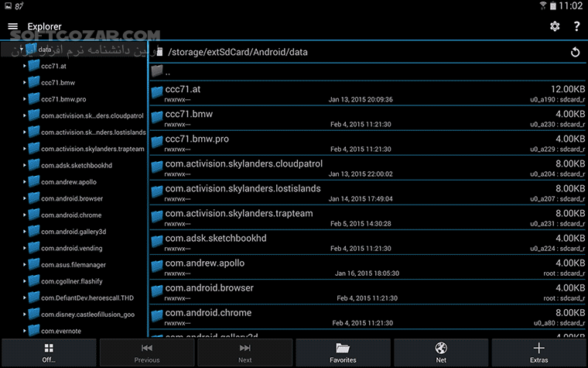Click tree folder icon of com.andrew.apollo

pyautogui.click(x=34, y=181)
